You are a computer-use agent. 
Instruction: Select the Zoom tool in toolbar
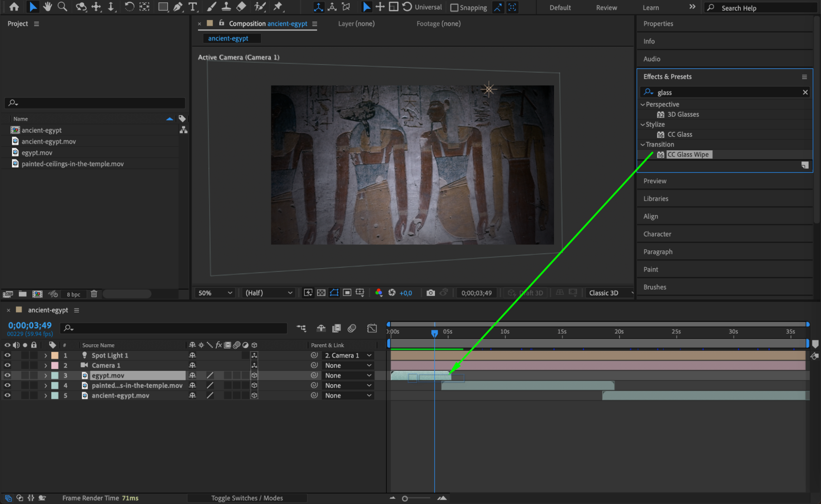[x=62, y=7]
